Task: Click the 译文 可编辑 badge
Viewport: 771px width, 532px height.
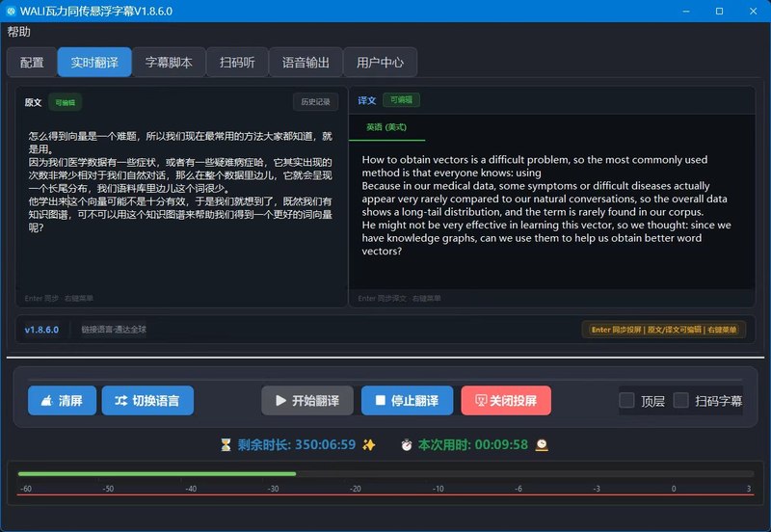Action: (401, 100)
